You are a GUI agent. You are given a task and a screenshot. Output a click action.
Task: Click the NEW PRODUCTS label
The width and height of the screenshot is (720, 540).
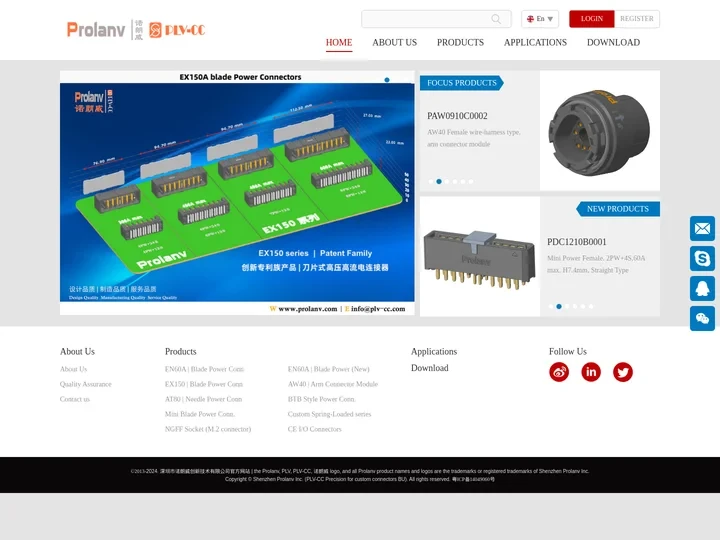point(618,209)
